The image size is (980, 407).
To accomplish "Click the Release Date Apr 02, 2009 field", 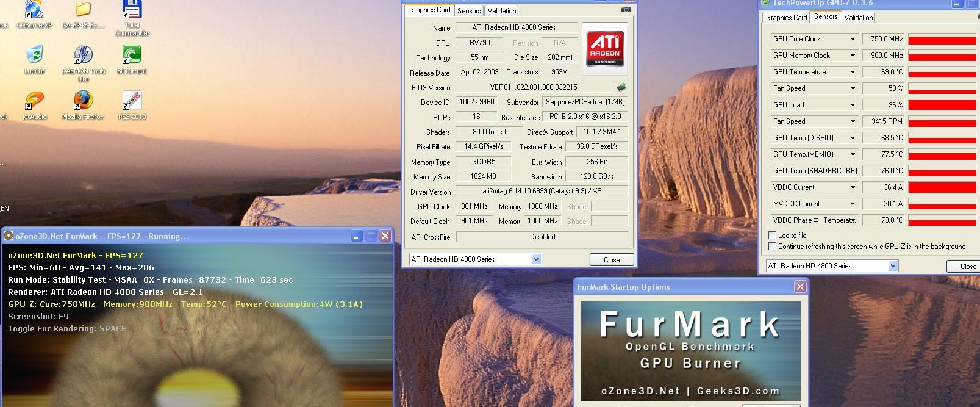I will [480, 72].
